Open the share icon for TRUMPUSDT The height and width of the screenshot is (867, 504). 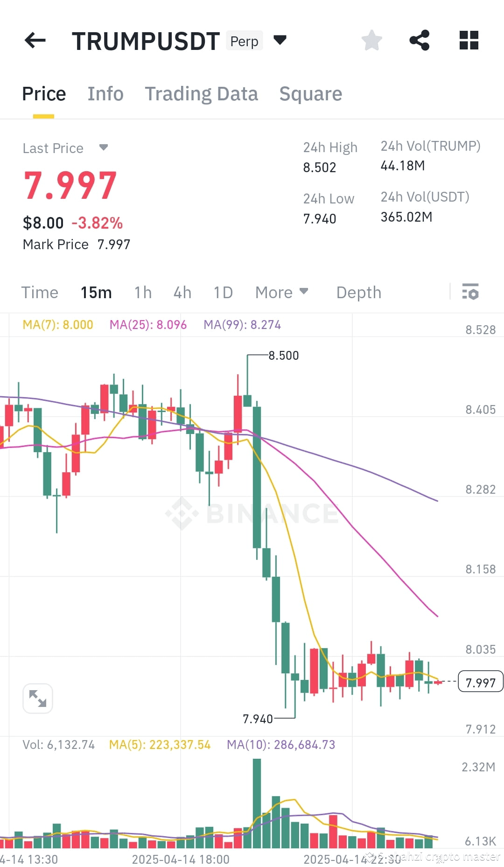click(x=420, y=41)
